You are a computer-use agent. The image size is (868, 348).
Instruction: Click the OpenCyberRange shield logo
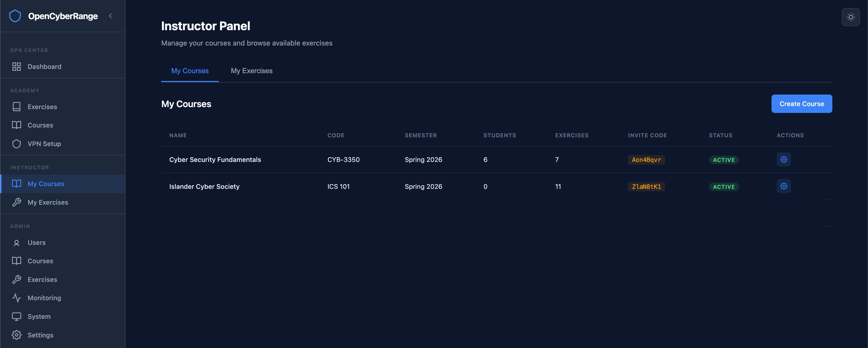coord(15,16)
